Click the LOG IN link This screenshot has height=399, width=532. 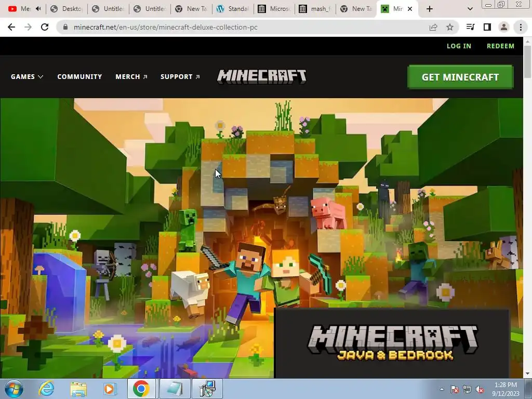459,46
